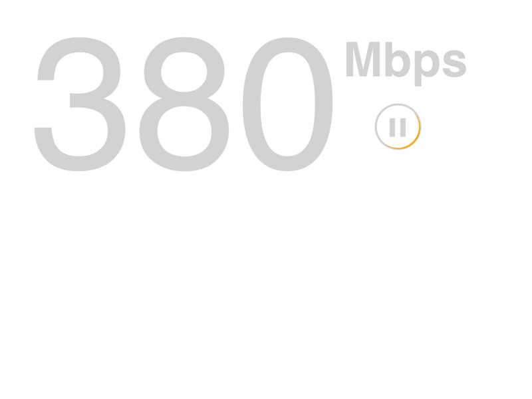Stop the test with the round button
Viewport: 532px width, 399px height.
pos(398,126)
